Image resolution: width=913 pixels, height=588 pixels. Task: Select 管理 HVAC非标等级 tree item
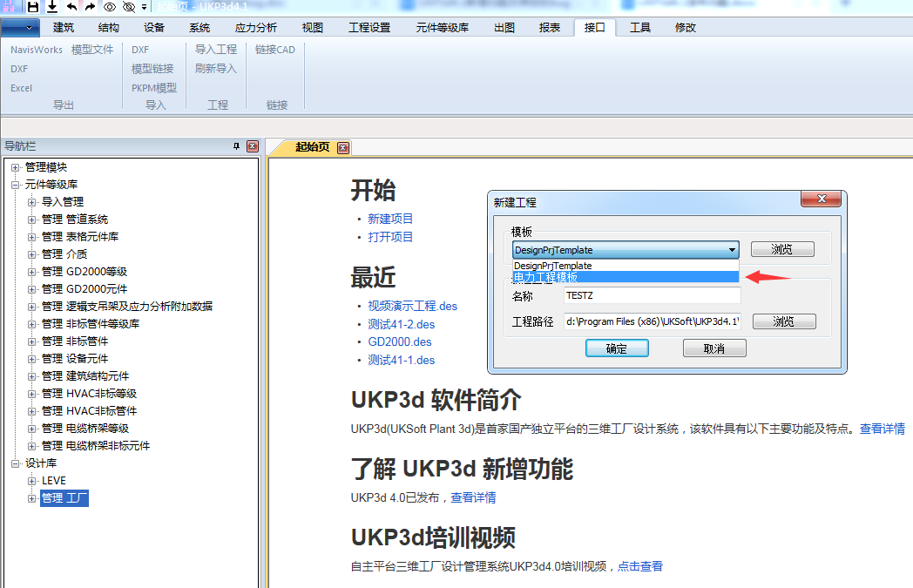point(89,394)
